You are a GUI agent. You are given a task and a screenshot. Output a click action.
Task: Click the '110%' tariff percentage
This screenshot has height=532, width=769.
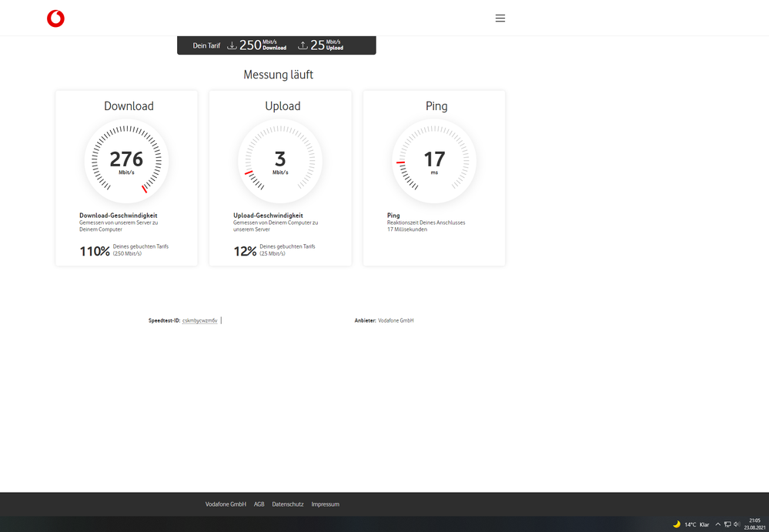(x=95, y=251)
